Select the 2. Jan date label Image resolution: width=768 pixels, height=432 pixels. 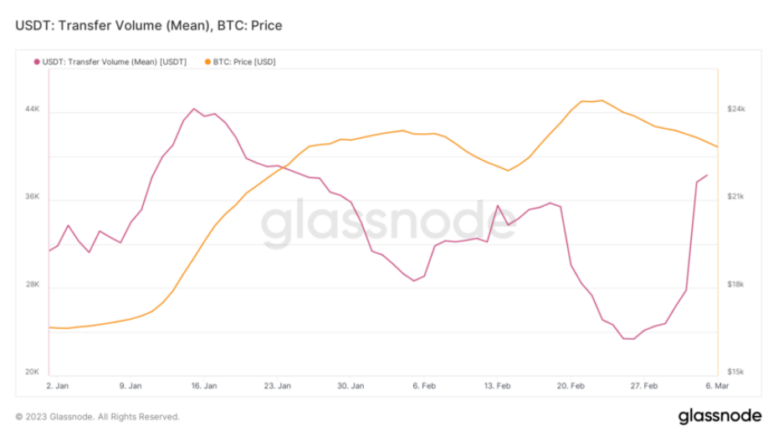coord(56,384)
